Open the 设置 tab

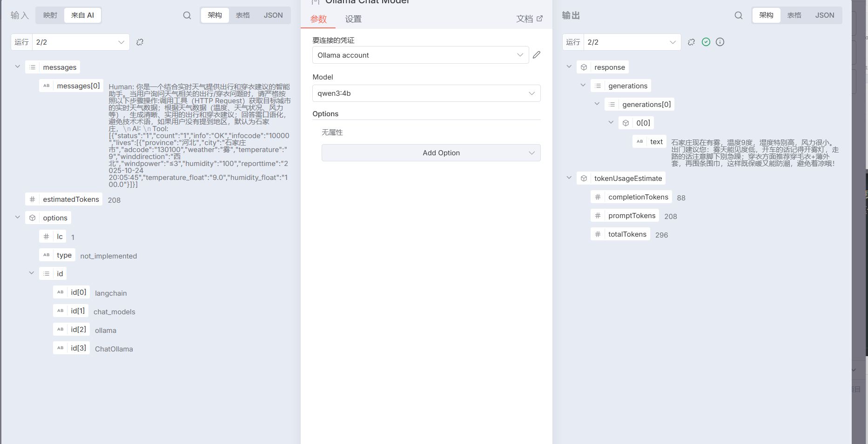click(353, 19)
